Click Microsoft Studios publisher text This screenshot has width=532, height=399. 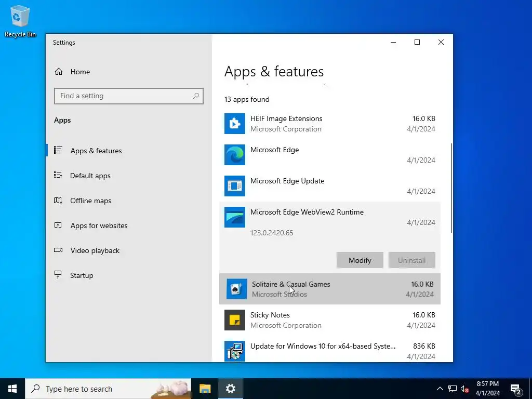coord(279,294)
